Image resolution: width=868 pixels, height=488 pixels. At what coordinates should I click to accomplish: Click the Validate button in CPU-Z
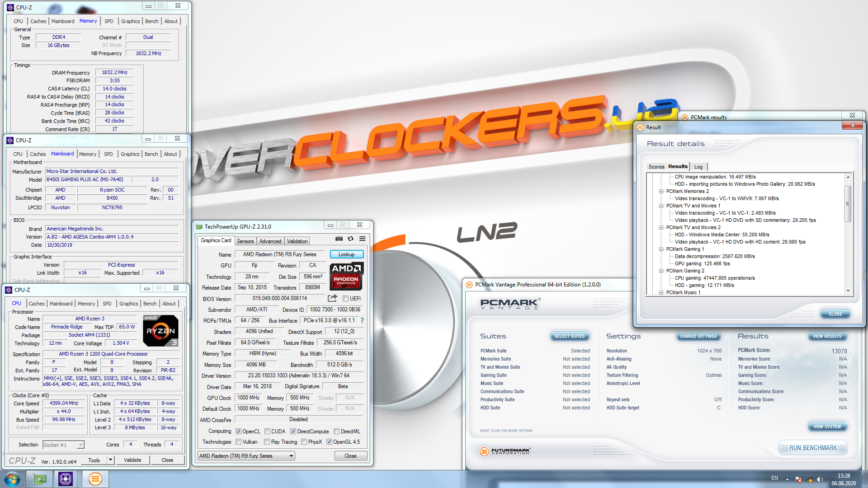tap(132, 460)
